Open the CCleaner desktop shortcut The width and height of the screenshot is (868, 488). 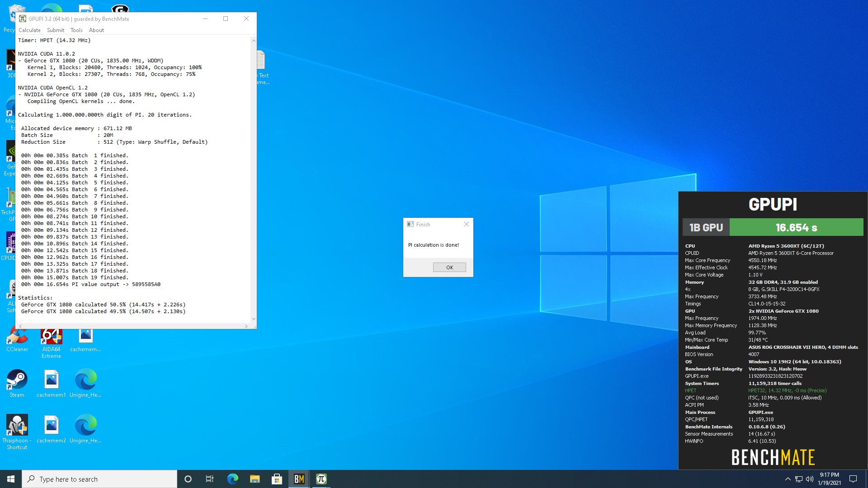pyautogui.click(x=17, y=340)
